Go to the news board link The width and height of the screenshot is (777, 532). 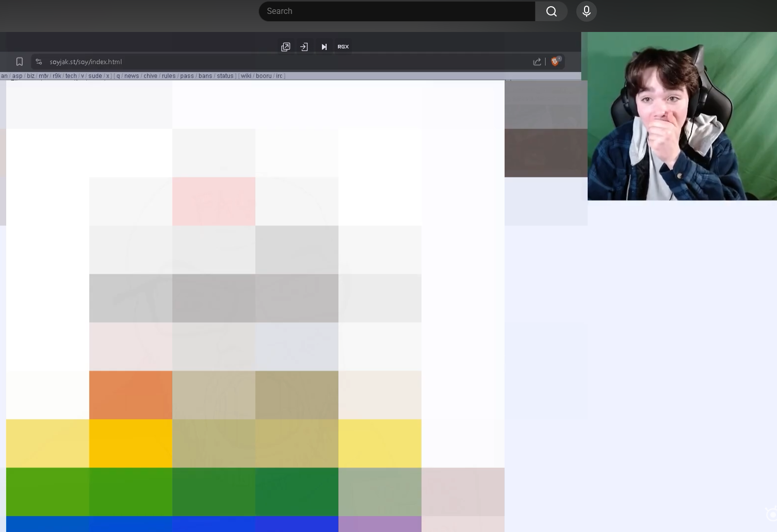point(132,76)
